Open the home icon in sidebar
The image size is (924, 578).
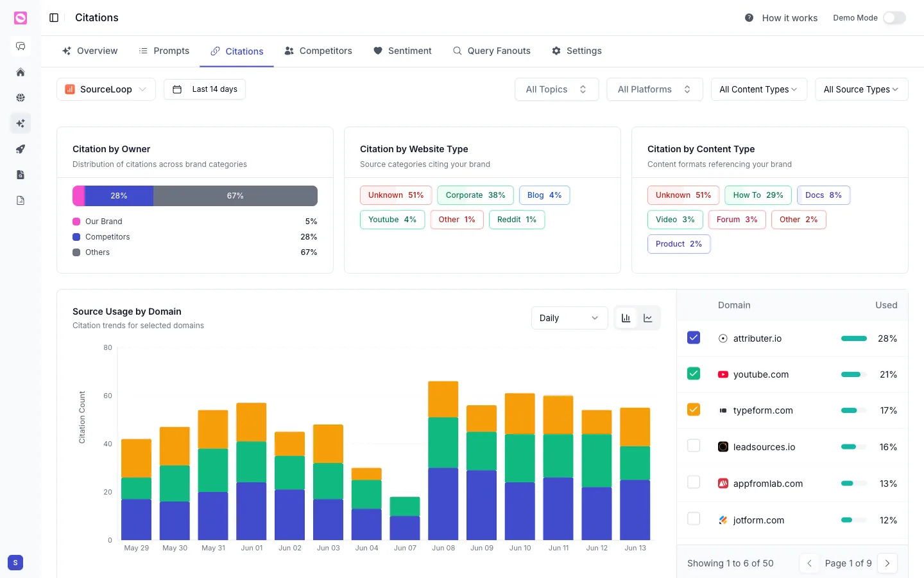pos(21,72)
